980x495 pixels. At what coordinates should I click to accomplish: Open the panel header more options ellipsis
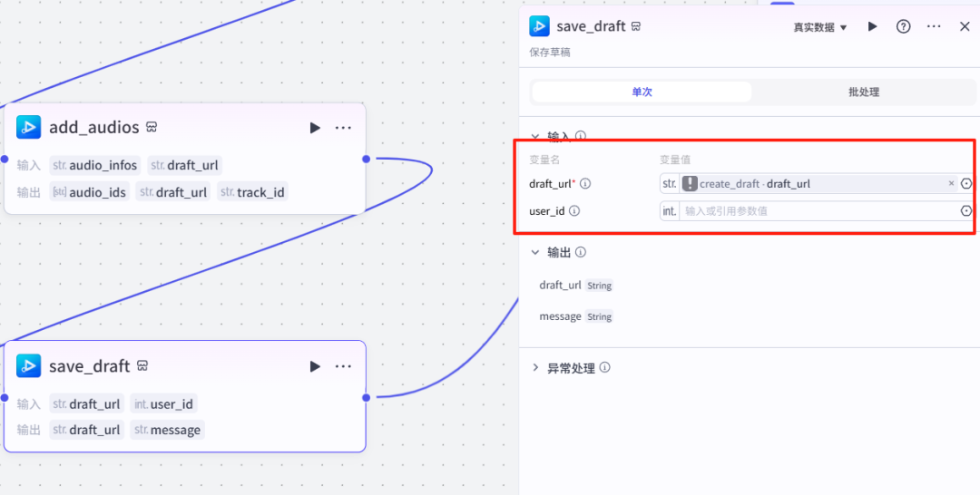[934, 27]
